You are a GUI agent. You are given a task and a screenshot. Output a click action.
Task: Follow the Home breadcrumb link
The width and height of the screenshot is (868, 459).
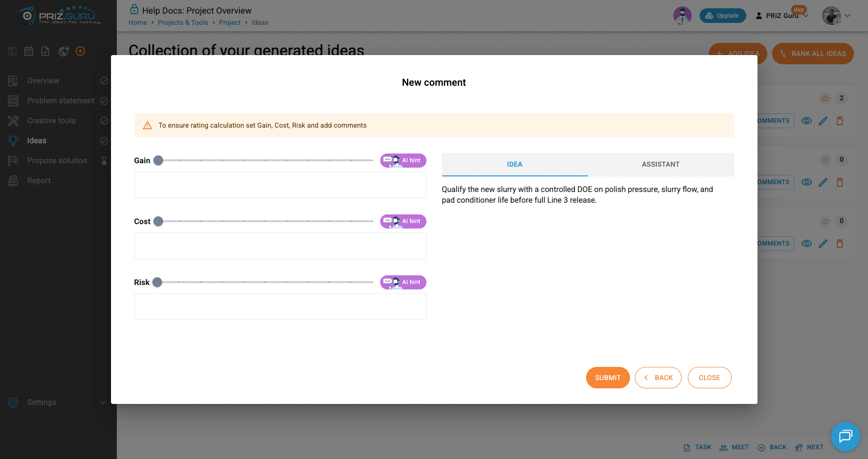[x=138, y=22]
